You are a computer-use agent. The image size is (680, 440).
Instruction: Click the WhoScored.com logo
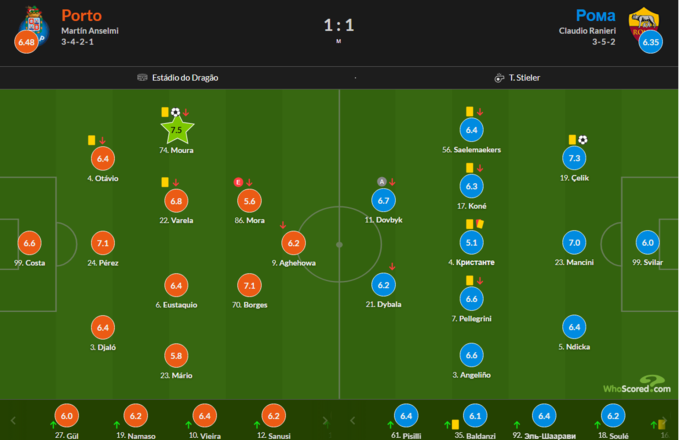(635, 385)
